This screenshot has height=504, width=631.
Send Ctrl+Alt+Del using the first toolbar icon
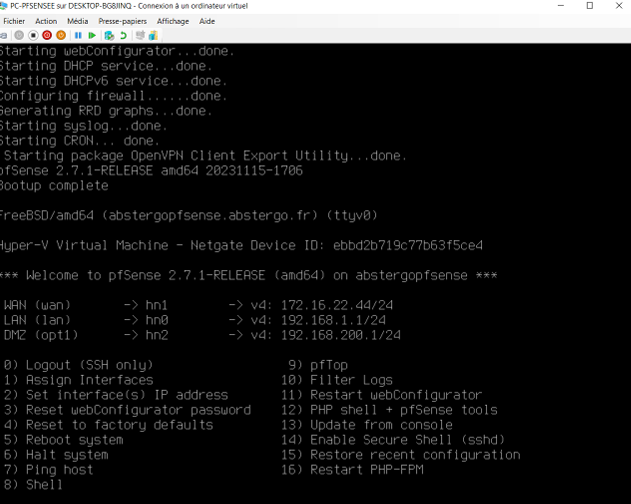[x=5, y=35]
